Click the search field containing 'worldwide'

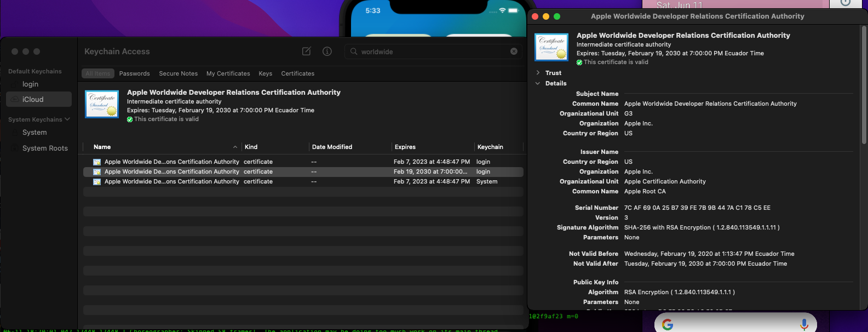[433, 51]
